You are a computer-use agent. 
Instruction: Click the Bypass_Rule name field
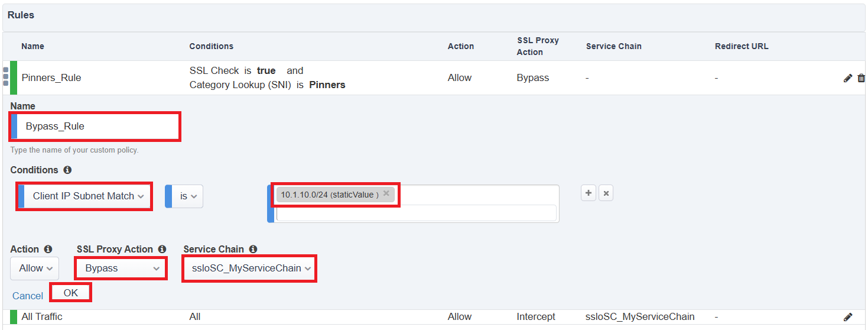[95, 127]
